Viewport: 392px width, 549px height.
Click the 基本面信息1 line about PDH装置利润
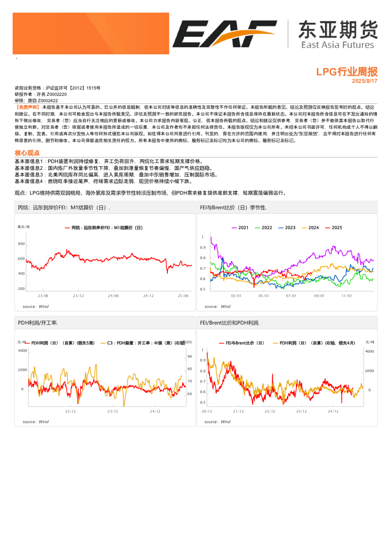point(109,161)
